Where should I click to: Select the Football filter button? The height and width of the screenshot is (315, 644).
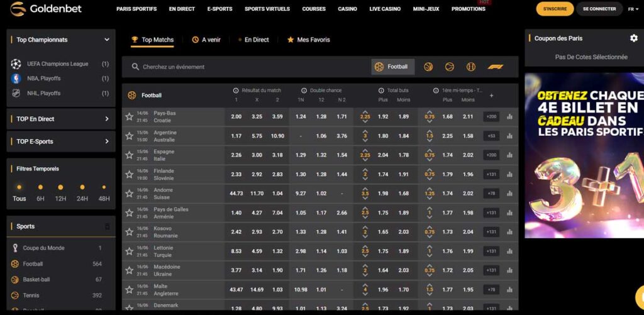(393, 67)
